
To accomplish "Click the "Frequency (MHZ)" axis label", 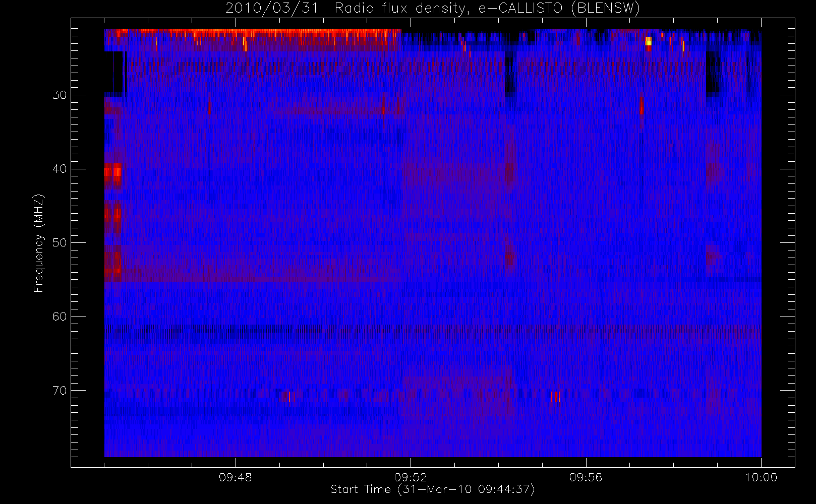I will (39, 243).
